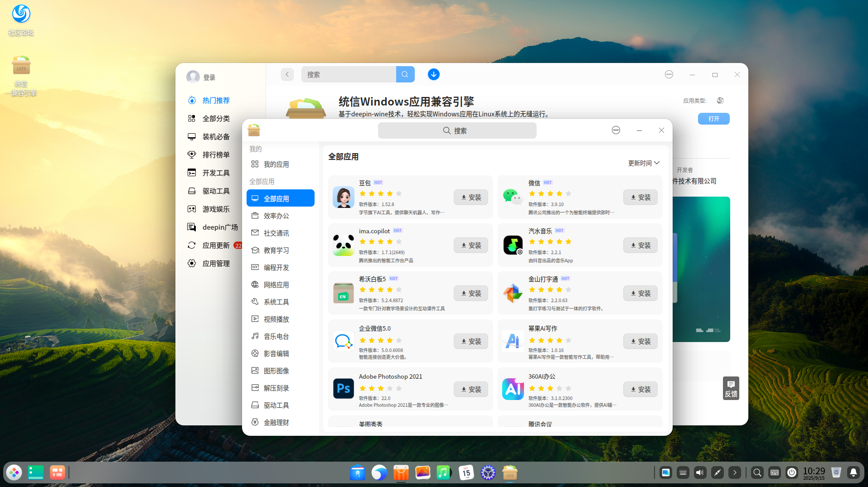Select 全部应用 in the sidebar
Image resolution: width=868 pixels, height=487 pixels.
click(x=281, y=198)
